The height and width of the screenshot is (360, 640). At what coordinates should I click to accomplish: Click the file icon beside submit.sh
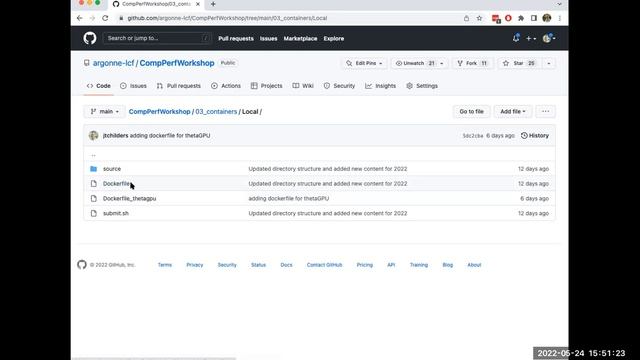tap(93, 213)
